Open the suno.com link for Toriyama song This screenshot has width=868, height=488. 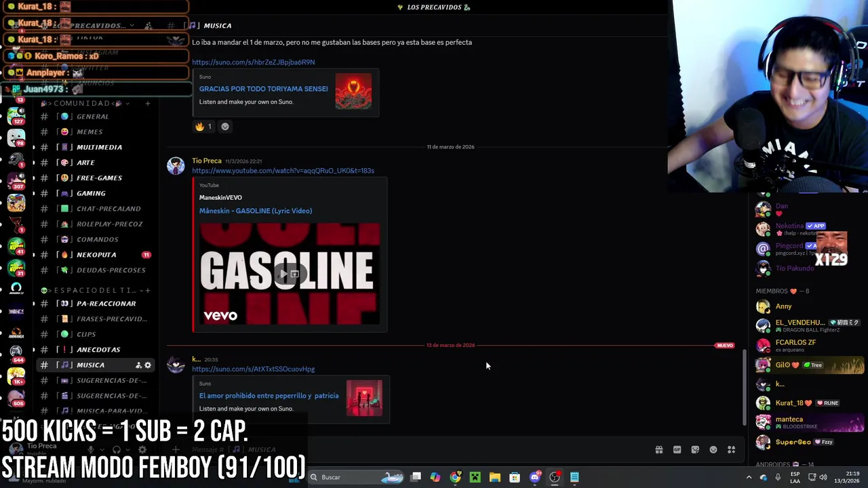pyautogui.click(x=253, y=62)
